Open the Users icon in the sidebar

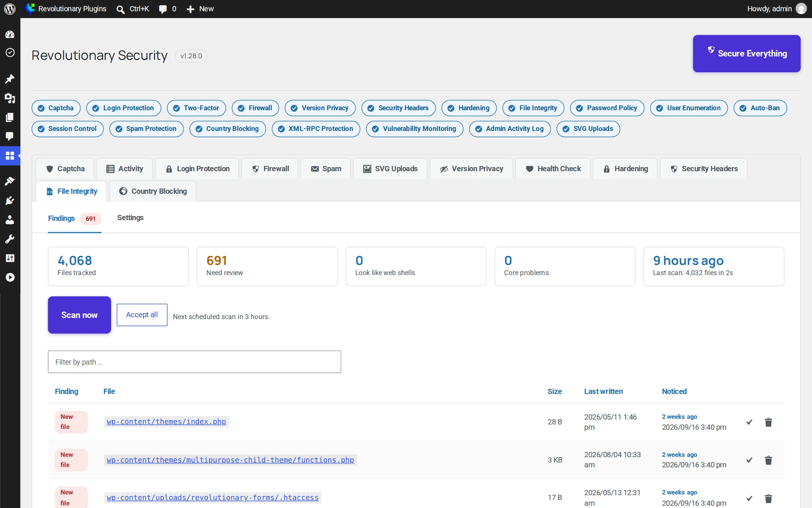[x=10, y=219]
